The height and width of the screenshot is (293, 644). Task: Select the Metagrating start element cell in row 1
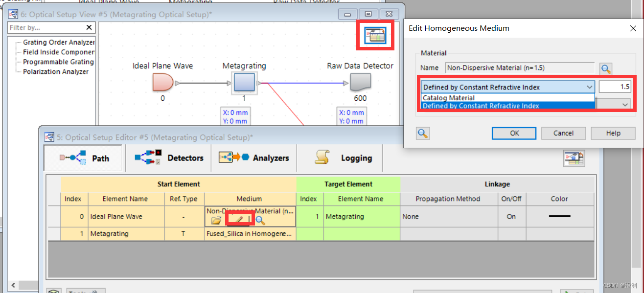(x=126, y=234)
